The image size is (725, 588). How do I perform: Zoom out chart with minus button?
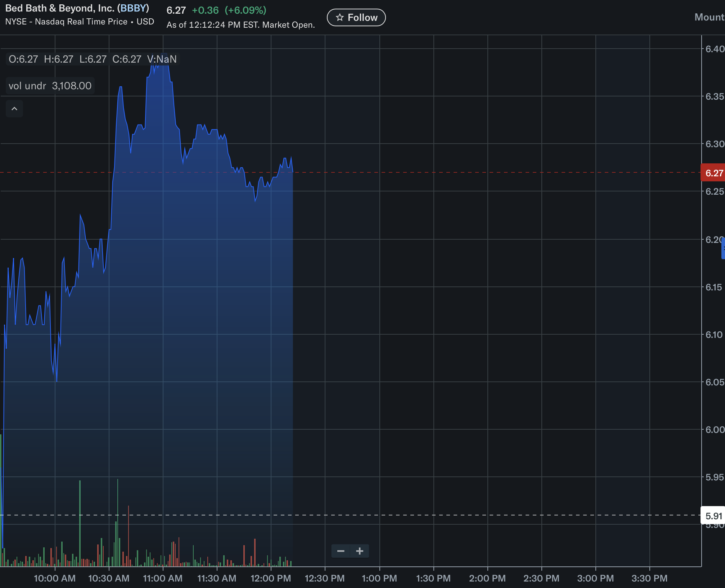click(x=341, y=551)
